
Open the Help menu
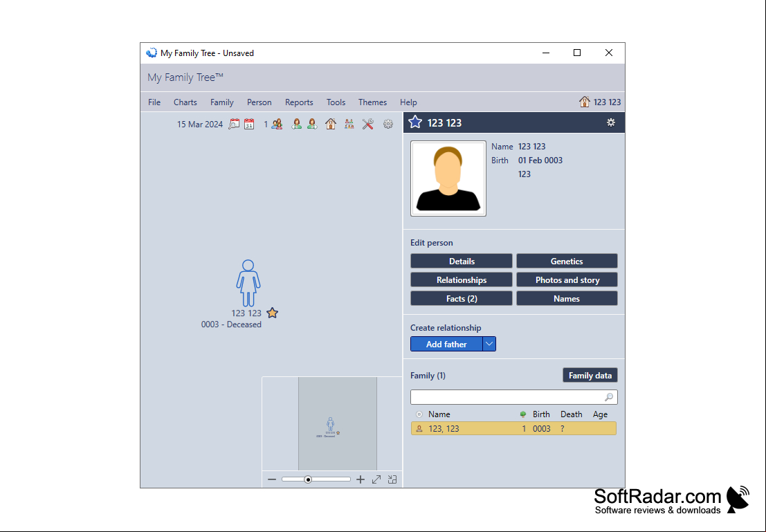(x=408, y=102)
